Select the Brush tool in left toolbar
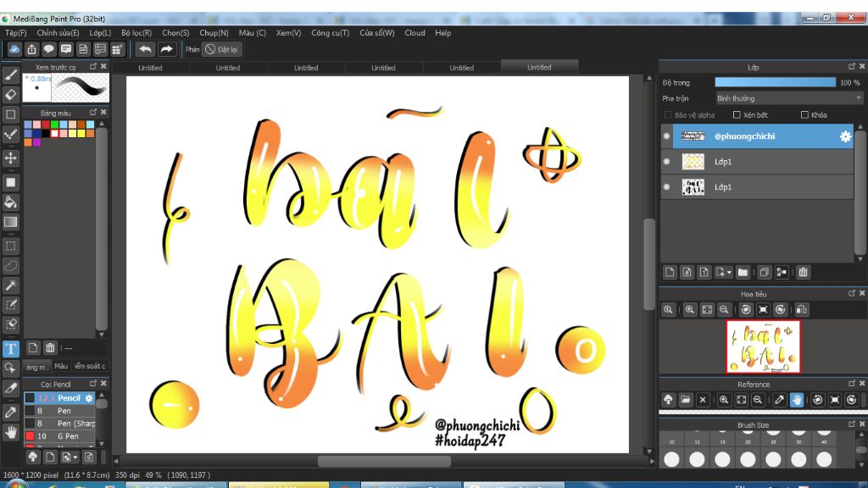Screen dimensions: 868x488 tap(10, 75)
